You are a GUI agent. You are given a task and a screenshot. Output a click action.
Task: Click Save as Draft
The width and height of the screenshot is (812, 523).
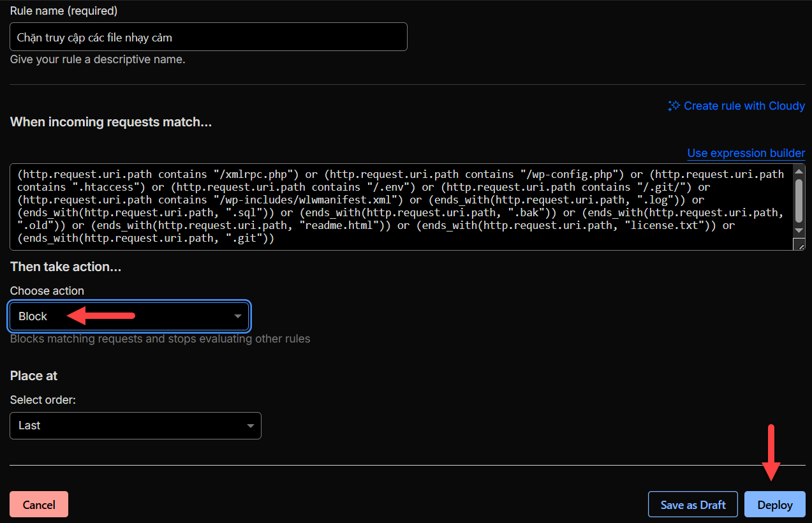pyautogui.click(x=693, y=505)
